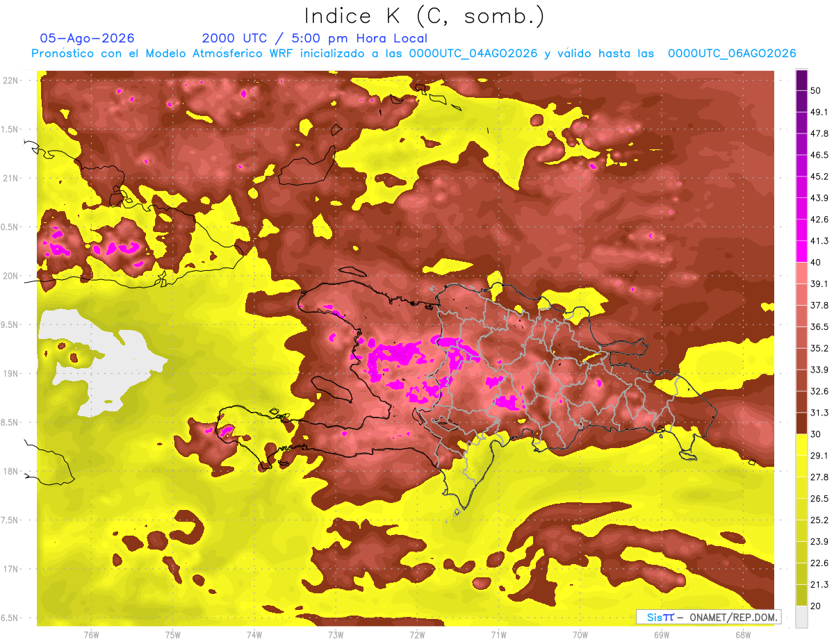
Task: Click latitude axis label "21N"
Action: click(x=10, y=179)
